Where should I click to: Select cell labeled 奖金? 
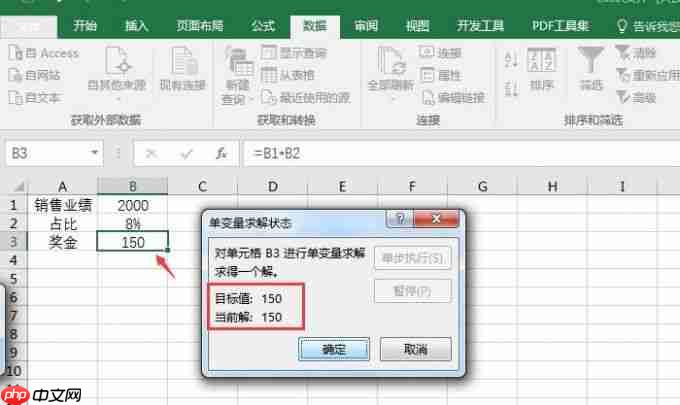point(62,242)
